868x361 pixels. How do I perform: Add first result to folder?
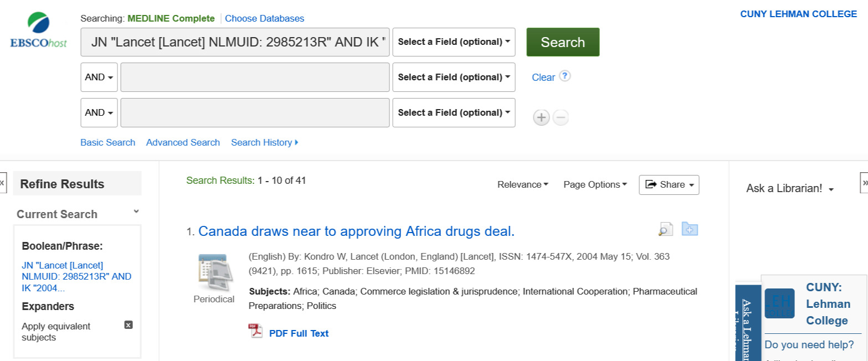pyautogui.click(x=690, y=229)
